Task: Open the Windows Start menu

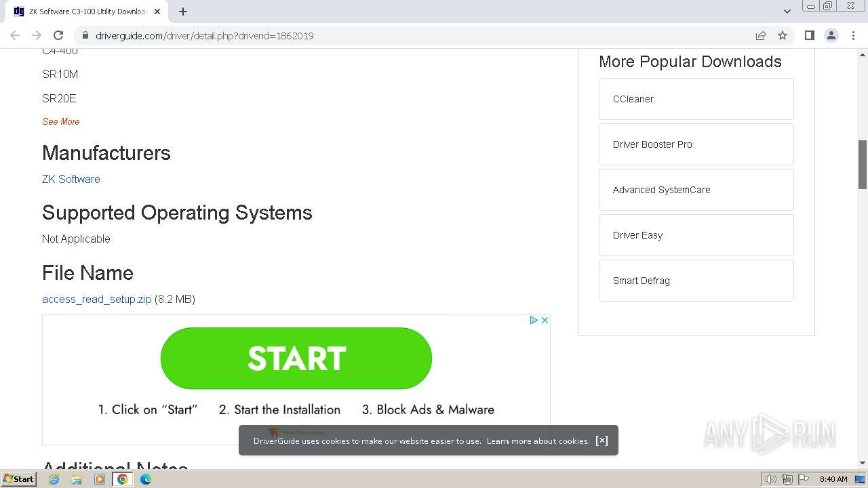Action: 19,479
